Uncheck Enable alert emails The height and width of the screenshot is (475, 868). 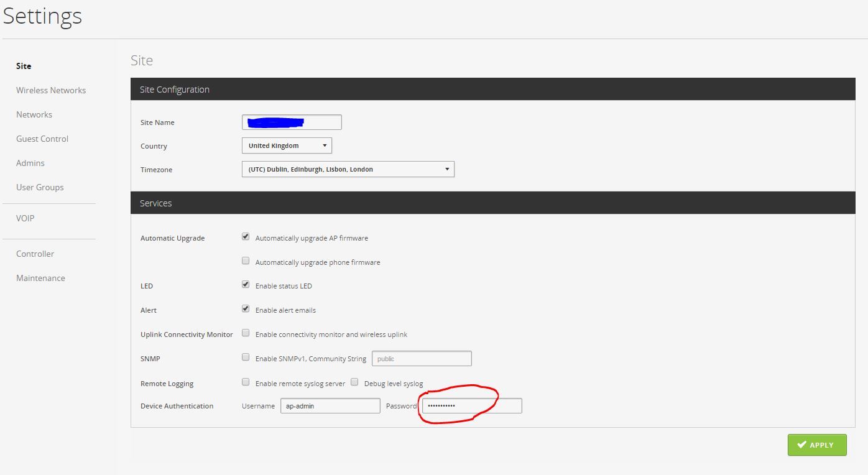point(246,309)
